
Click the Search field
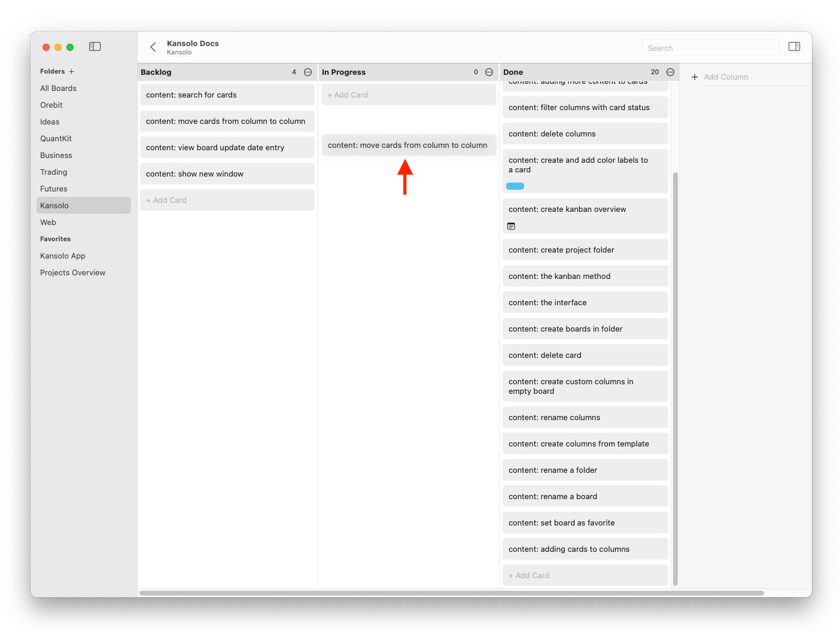[711, 48]
